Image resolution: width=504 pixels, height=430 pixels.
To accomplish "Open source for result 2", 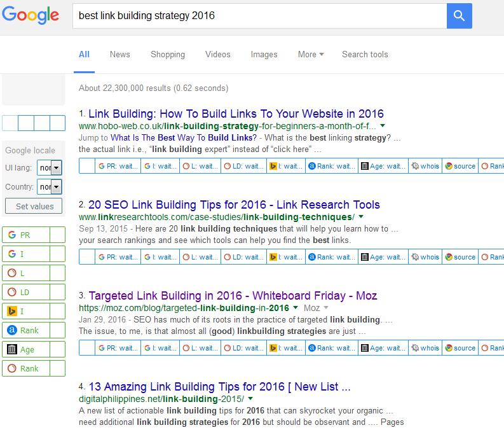I will click(x=460, y=257).
